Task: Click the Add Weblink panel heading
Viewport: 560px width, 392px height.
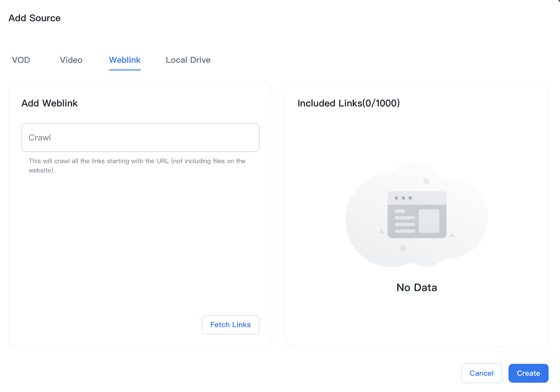Action: [x=49, y=103]
